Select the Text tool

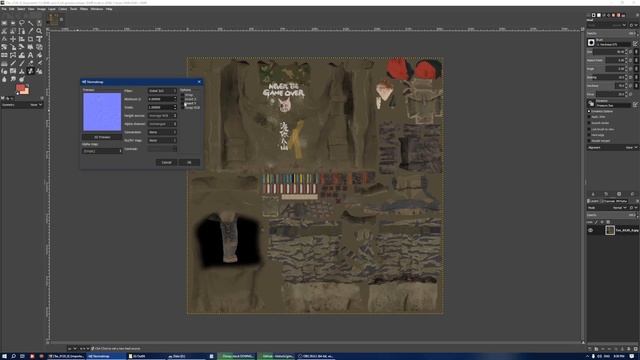30,55
